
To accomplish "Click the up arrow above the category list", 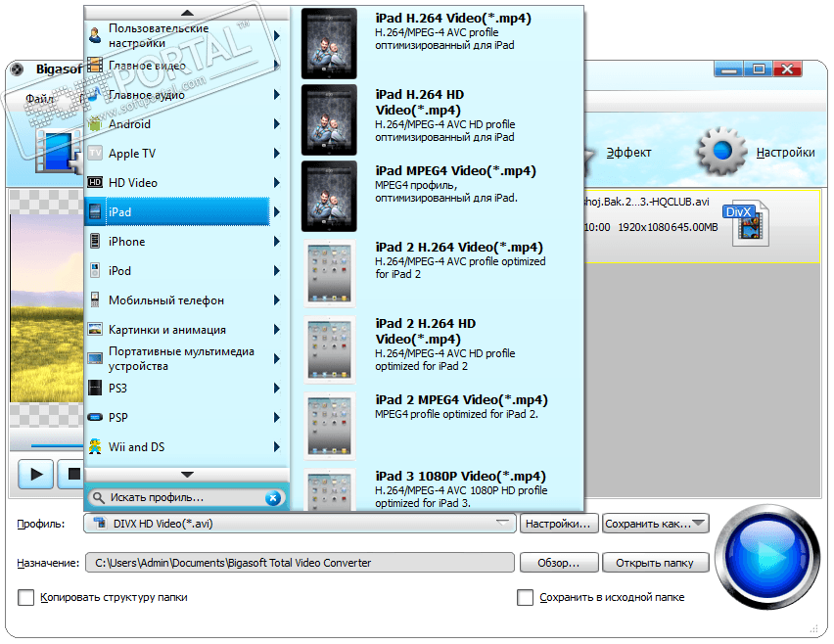I will pos(187,13).
